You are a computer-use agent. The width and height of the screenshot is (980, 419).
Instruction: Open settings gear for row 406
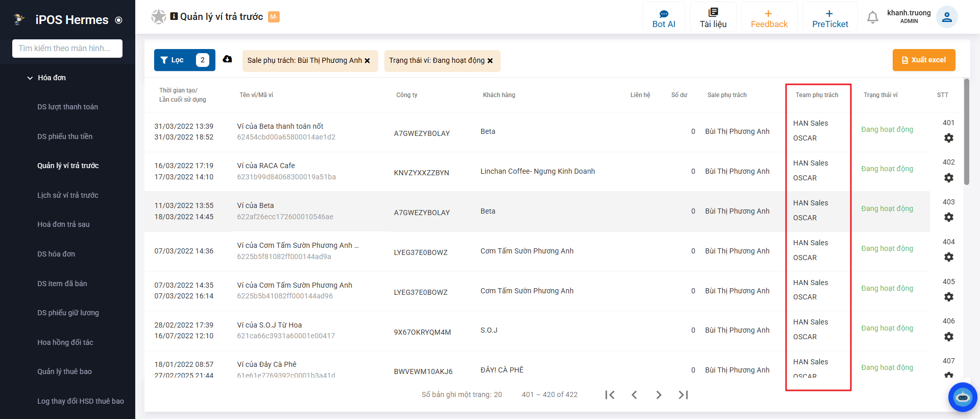click(x=948, y=337)
